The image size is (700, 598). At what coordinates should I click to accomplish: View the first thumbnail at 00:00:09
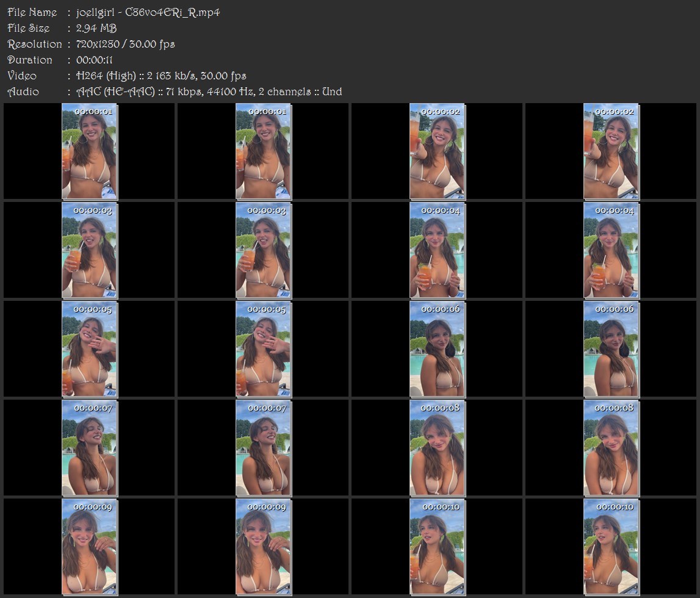(90, 547)
